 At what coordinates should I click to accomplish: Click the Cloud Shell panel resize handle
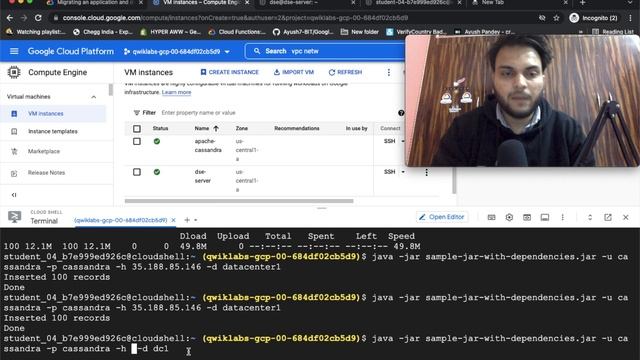click(322, 208)
